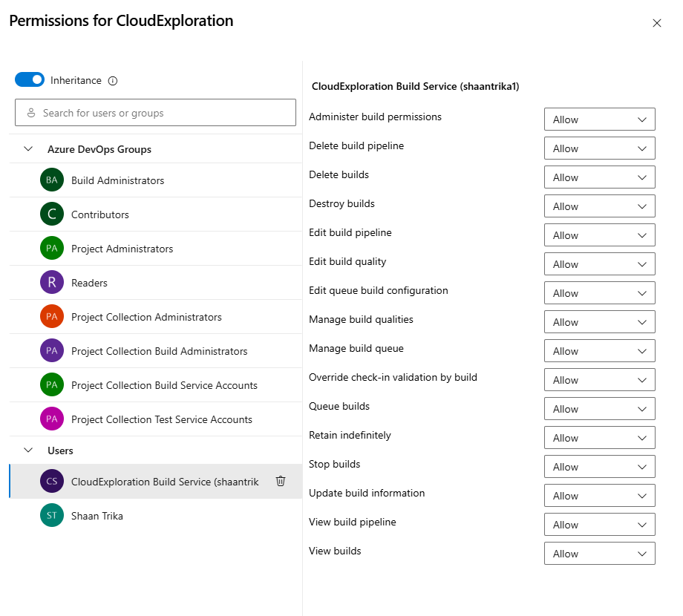Open the View builds permission dropdown
Viewport: 683px width, 616px height.
(599, 554)
